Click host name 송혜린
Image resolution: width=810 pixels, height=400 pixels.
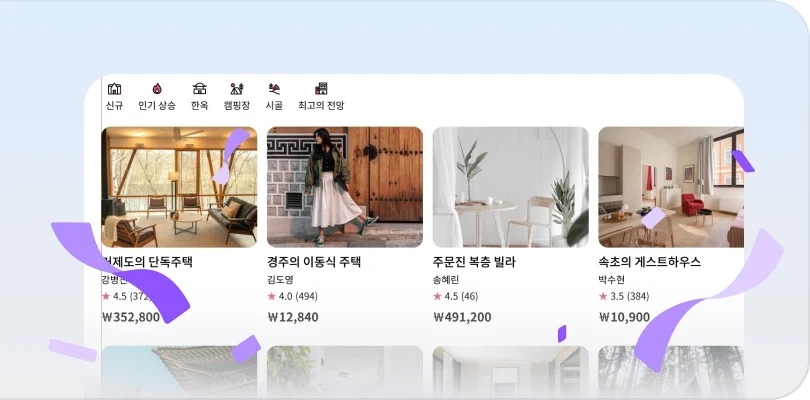point(446,280)
